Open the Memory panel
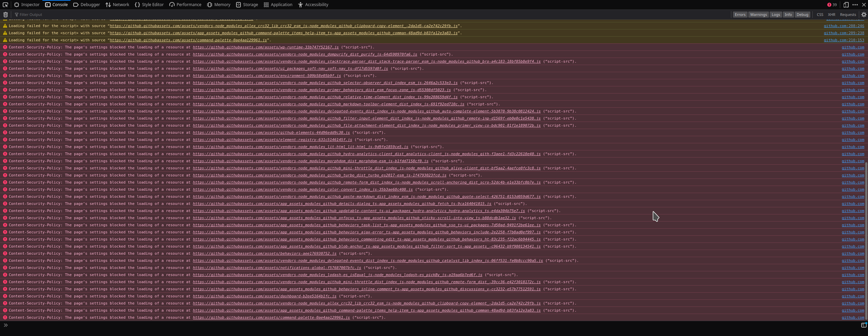Image resolution: width=868 pixels, height=336 pixels. [x=218, y=4]
